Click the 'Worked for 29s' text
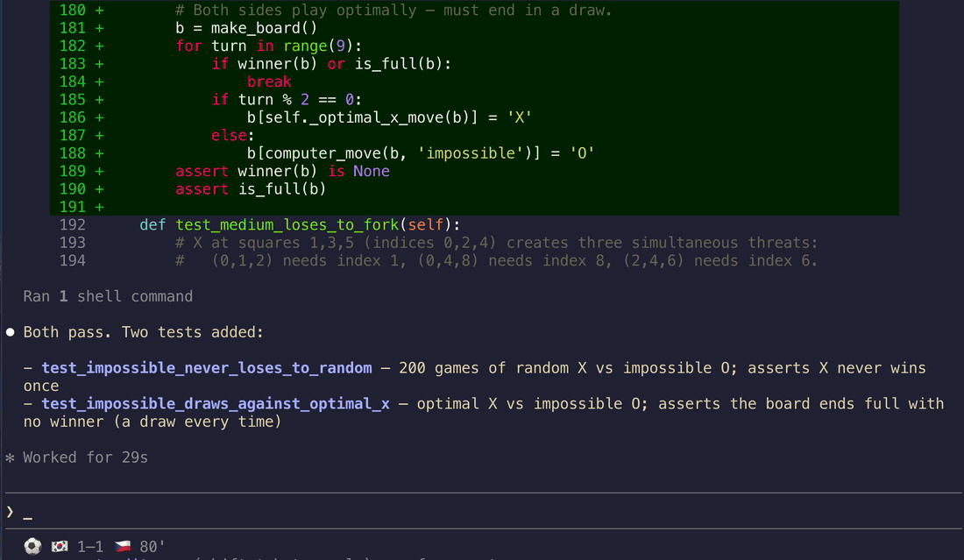Screen dimensions: 964x560 point(86,457)
